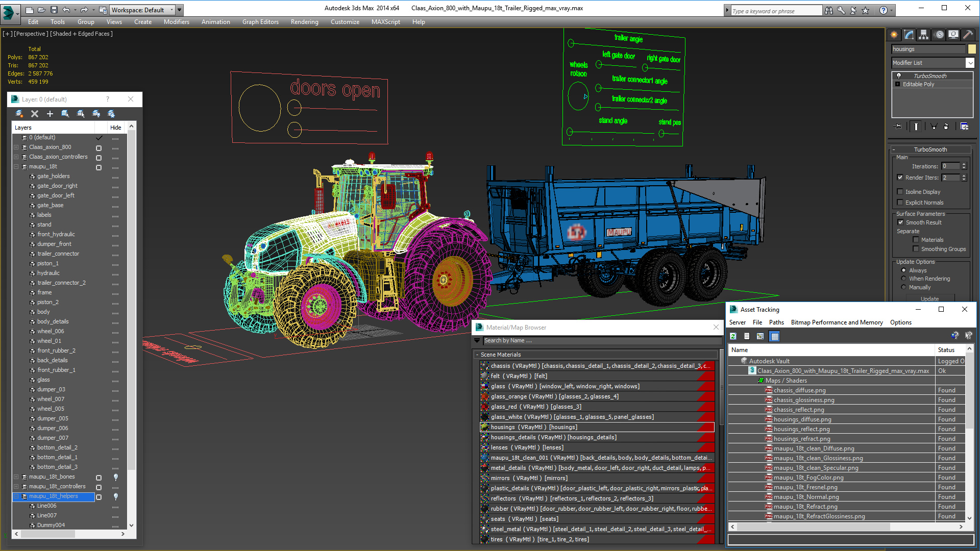The image size is (980, 551).
Task: Click the Undo arrow in quick access toolbar
Action: (x=66, y=10)
